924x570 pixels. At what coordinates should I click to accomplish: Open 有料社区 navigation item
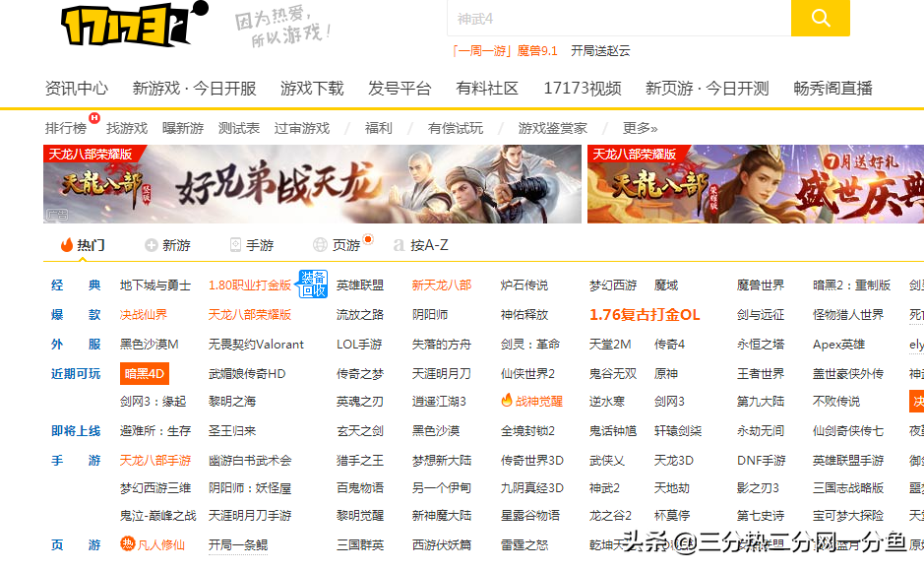click(487, 89)
